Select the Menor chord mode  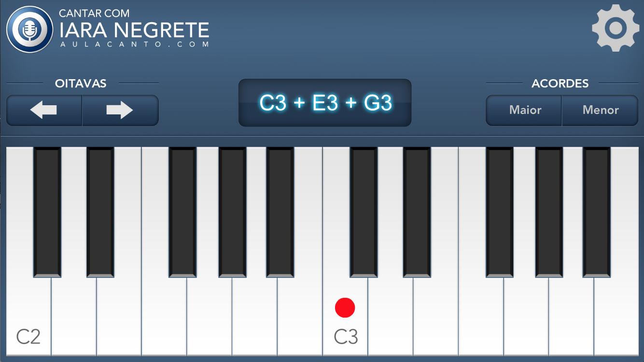[x=600, y=110]
